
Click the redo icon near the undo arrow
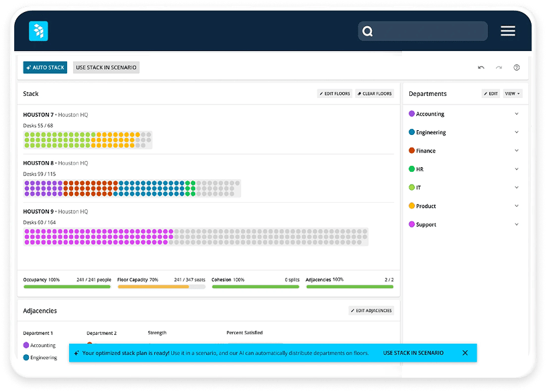coord(498,67)
